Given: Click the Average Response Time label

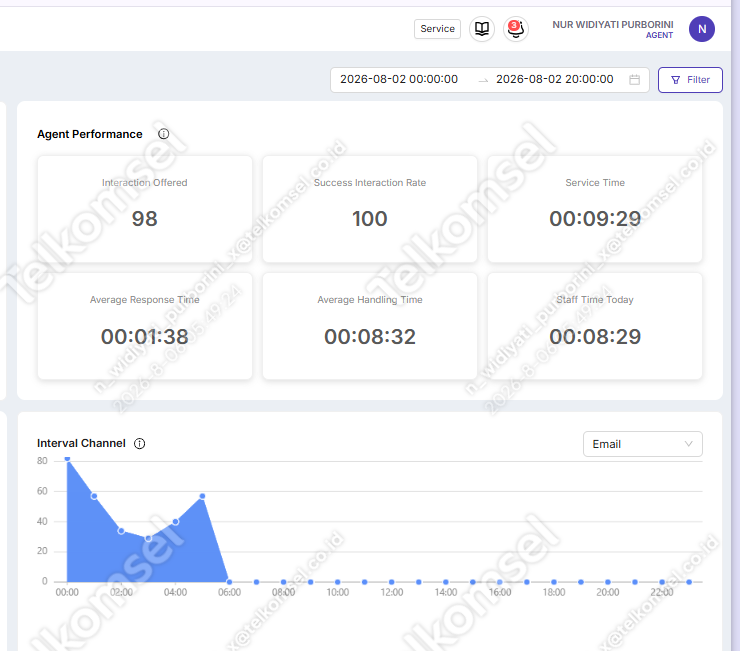Looking at the screenshot, I should click(144, 300).
